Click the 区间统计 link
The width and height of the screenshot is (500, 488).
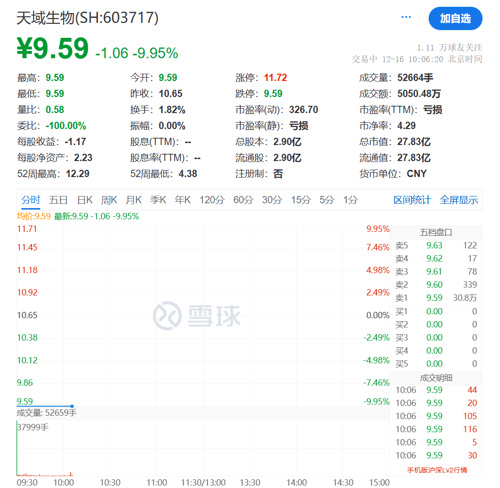click(412, 200)
